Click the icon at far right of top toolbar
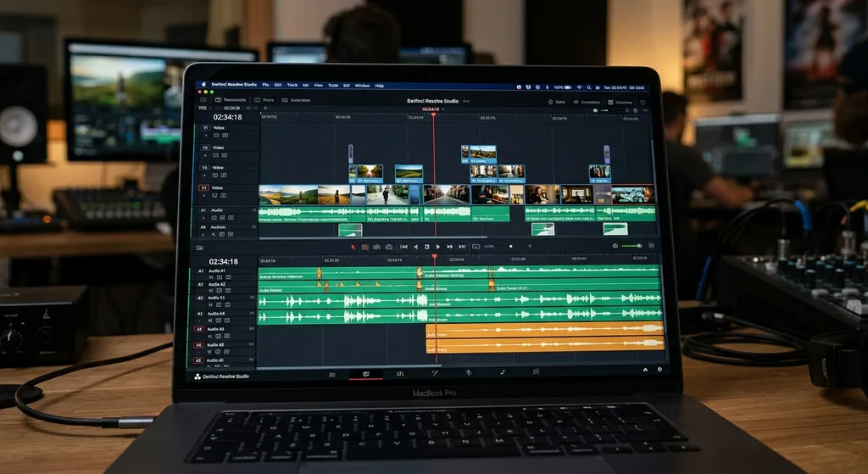 pos(643,103)
